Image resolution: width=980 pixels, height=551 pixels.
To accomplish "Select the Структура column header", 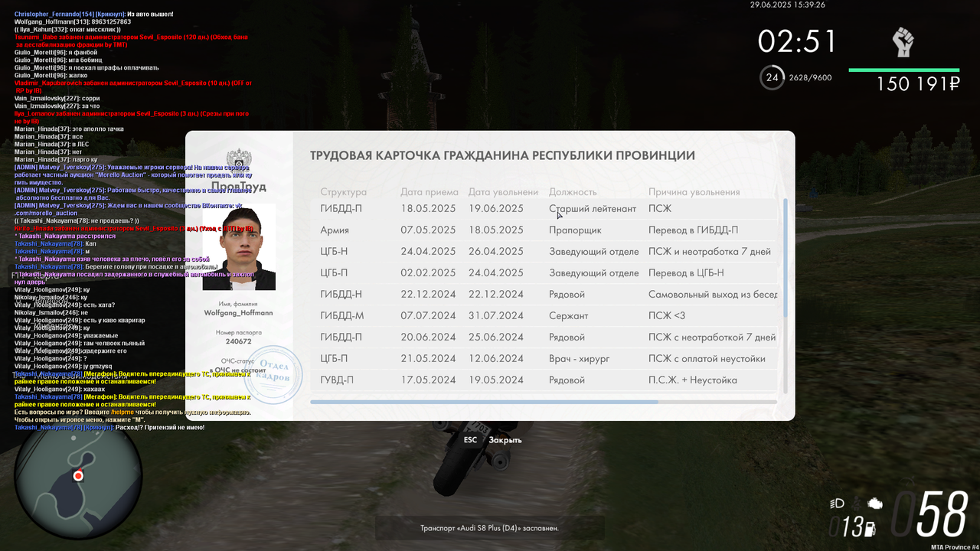I will [344, 192].
